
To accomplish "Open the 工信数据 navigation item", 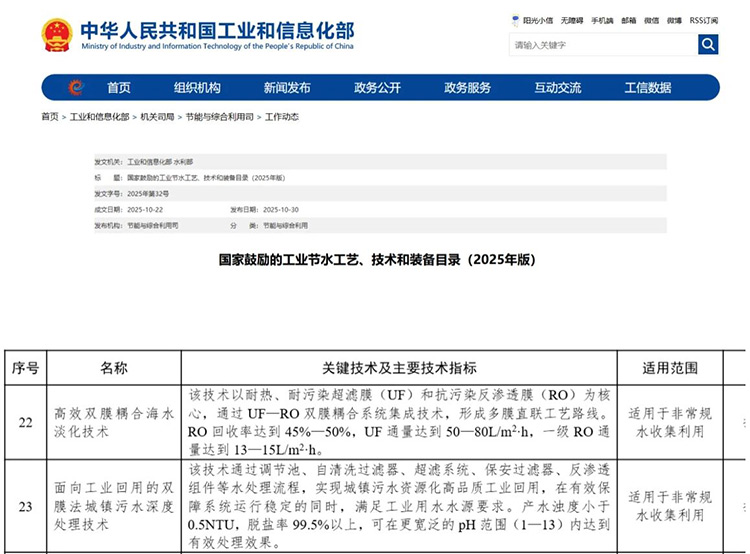I will 647,88.
